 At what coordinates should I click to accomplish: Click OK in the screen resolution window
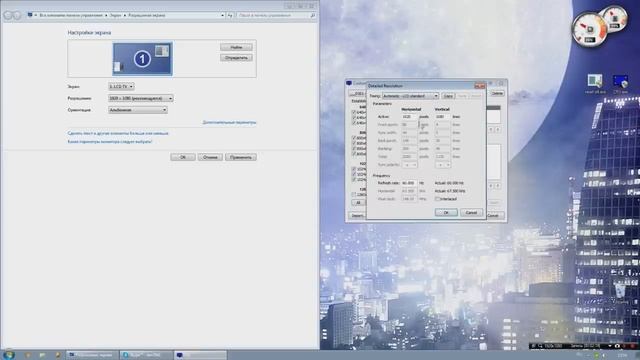(x=182, y=157)
